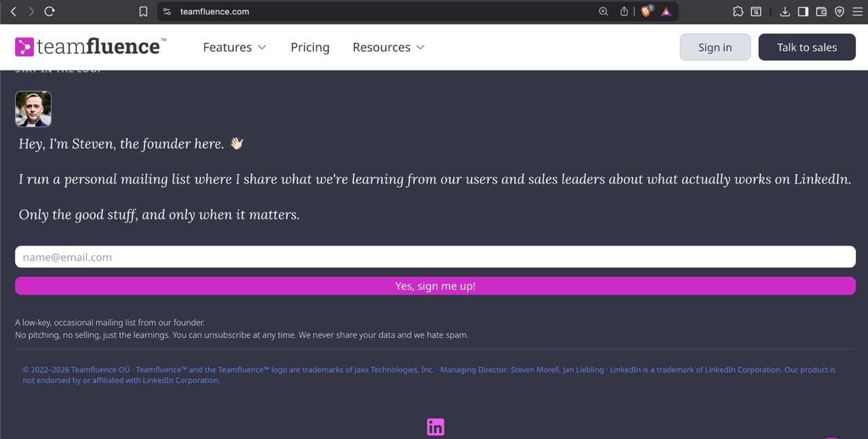Expand the Resources dropdown menu
Viewport: 868px width, 439px height.
click(389, 47)
